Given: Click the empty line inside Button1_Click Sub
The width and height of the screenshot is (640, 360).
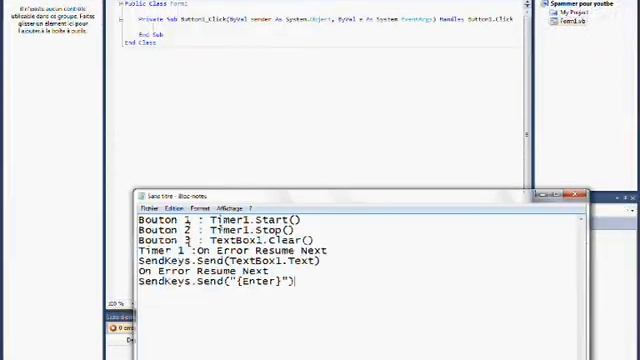Looking at the screenshot, I should pyautogui.click(x=322, y=27).
